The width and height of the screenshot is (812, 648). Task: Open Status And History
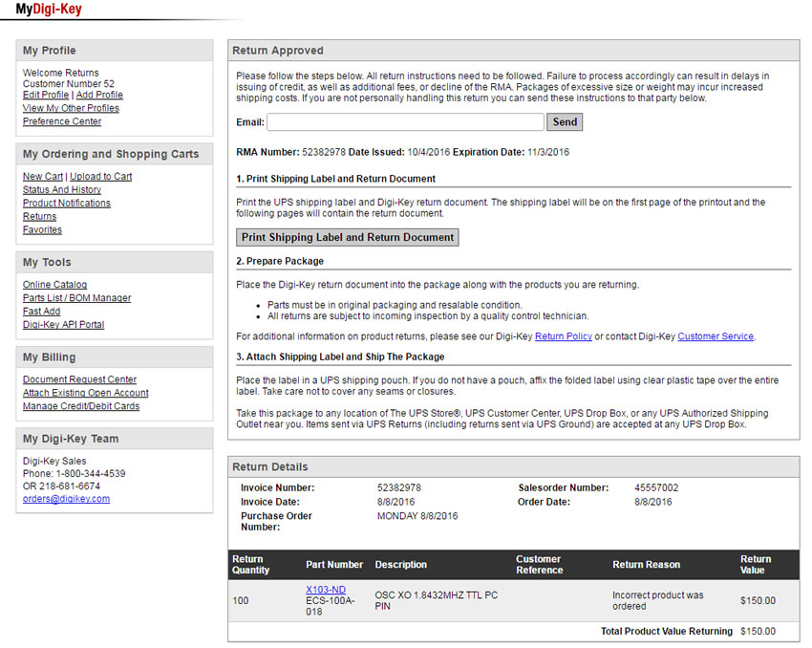[62, 190]
